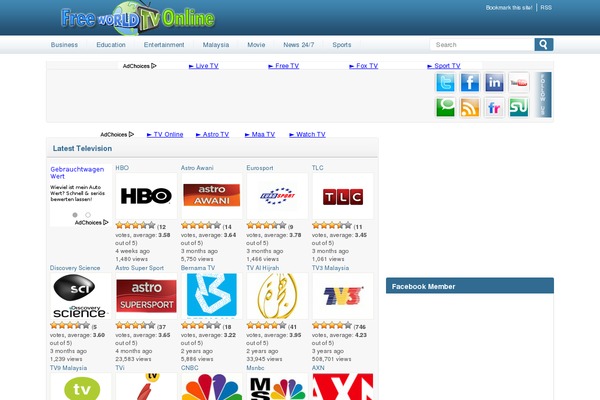Open the Malaysia menu category
Screen dimensions: 600x400
216,45
